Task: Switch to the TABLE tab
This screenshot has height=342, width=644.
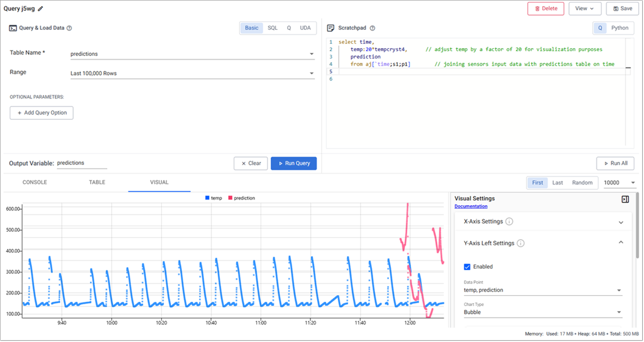Action: pyautogui.click(x=97, y=183)
